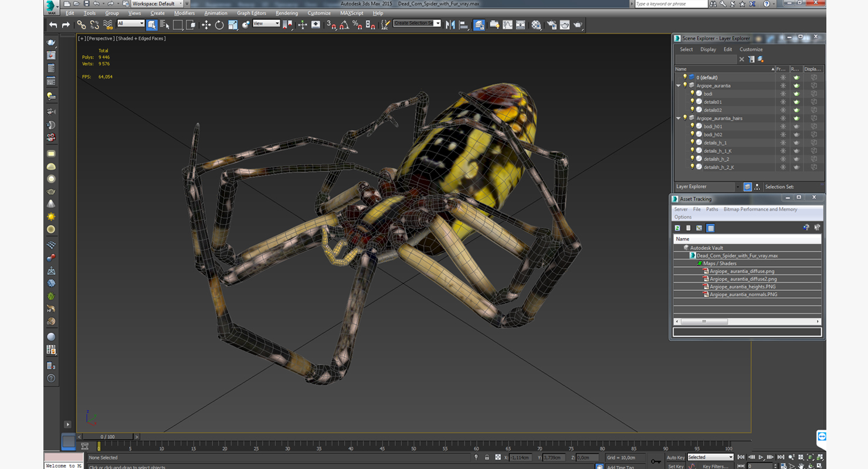This screenshot has height=469, width=868.
Task: Click the Scene Explorer search field
Action: (x=706, y=59)
